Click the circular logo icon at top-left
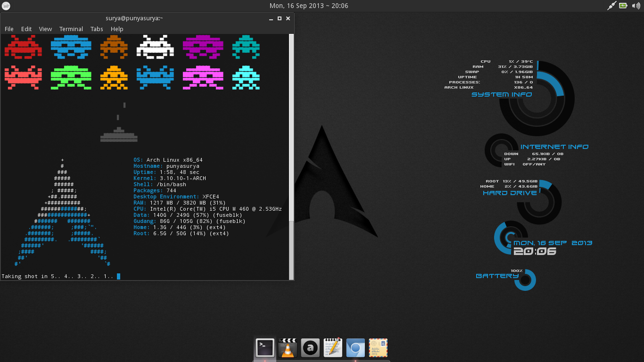Image resolution: width=644 pixels, height=362 pixels. [6, 6]
